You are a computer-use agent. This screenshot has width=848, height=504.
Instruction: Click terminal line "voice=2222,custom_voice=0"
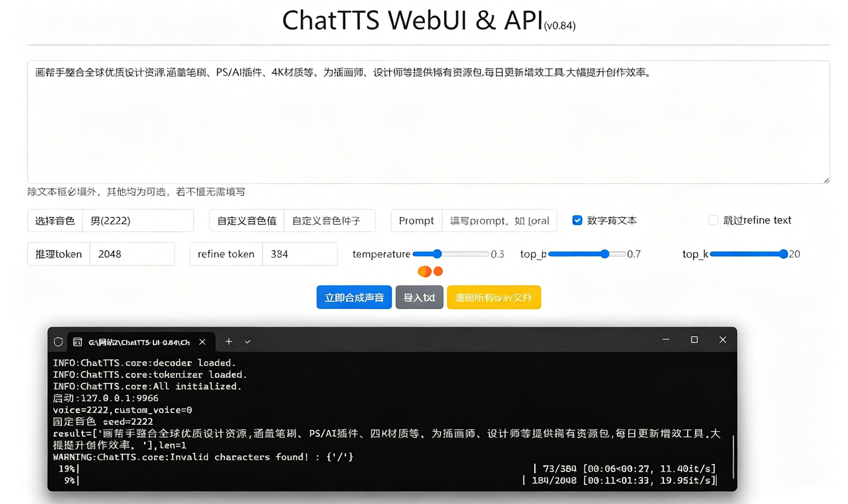coord(122,410)
